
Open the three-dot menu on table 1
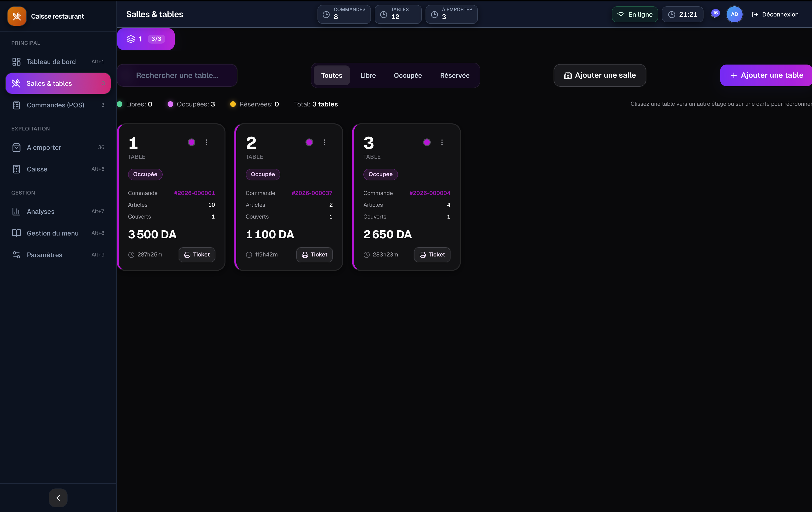[207, 142]
